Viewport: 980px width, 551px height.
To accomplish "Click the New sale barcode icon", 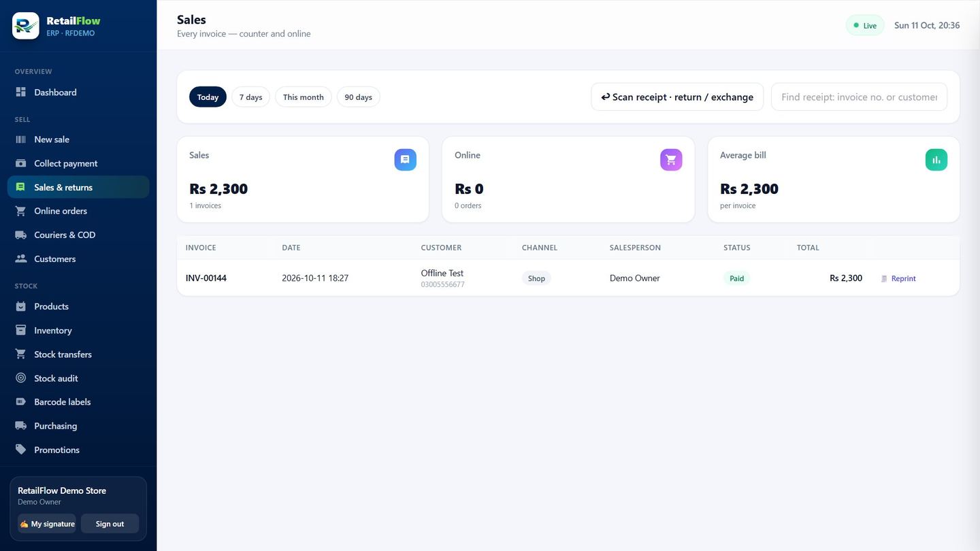I will pyautogui.click(x=21, y=139).
